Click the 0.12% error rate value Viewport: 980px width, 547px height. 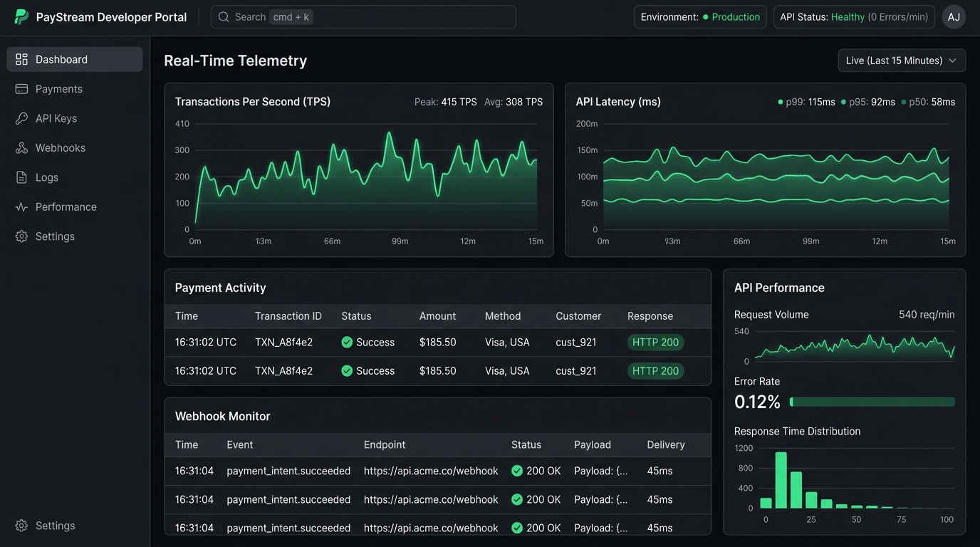[x=757, y=402]
